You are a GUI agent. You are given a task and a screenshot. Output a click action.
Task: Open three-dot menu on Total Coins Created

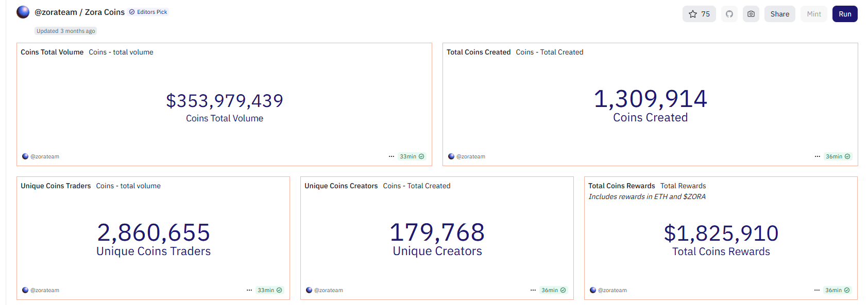[x=817, y=156]
